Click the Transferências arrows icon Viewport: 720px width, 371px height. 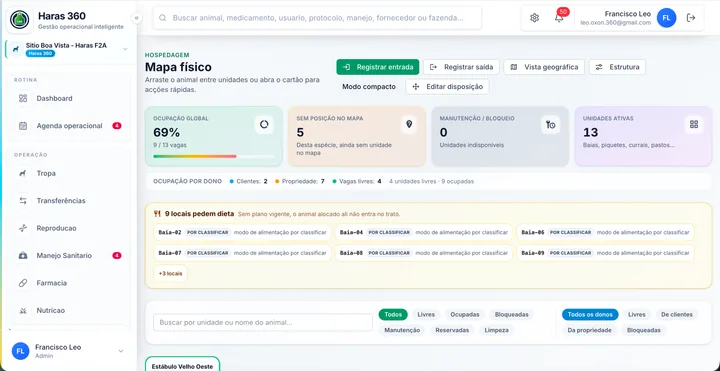click(23, 201)
